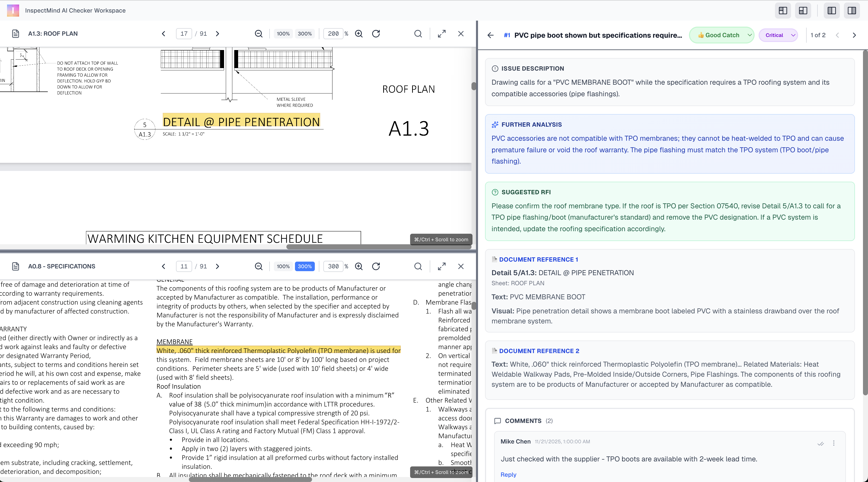
Task: Click the issue panel's vertical scrollbar
Action: [x=865, y=222]
